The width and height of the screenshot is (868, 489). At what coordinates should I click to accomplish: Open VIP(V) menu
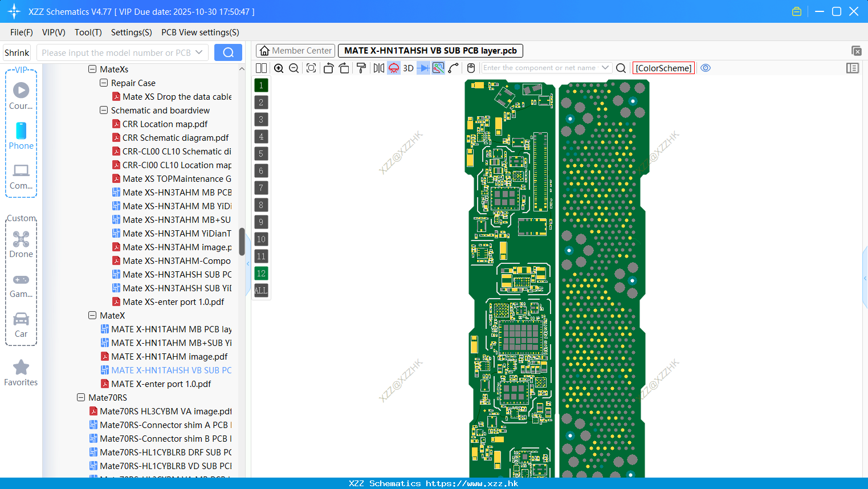(54, 32)
